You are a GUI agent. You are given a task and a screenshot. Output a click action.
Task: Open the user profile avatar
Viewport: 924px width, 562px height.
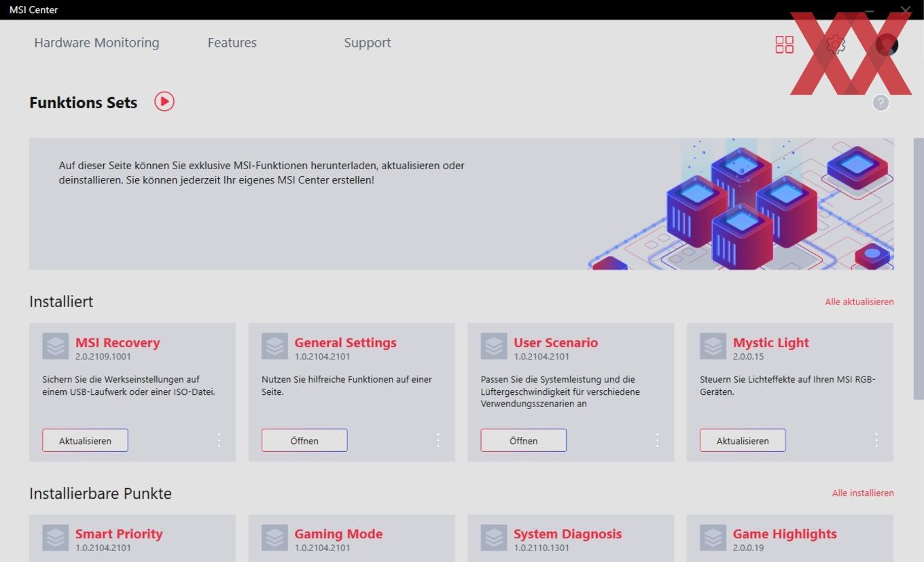(x=887, y=45)
